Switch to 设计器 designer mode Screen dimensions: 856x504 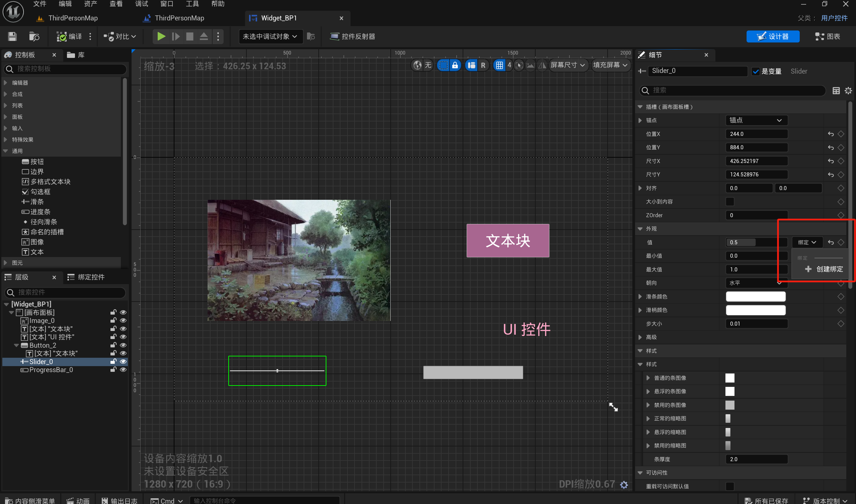(x=773, y=36)
